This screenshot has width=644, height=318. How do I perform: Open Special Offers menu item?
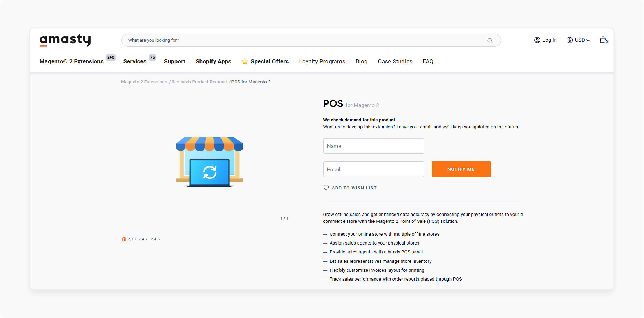(x=270, y=61)
